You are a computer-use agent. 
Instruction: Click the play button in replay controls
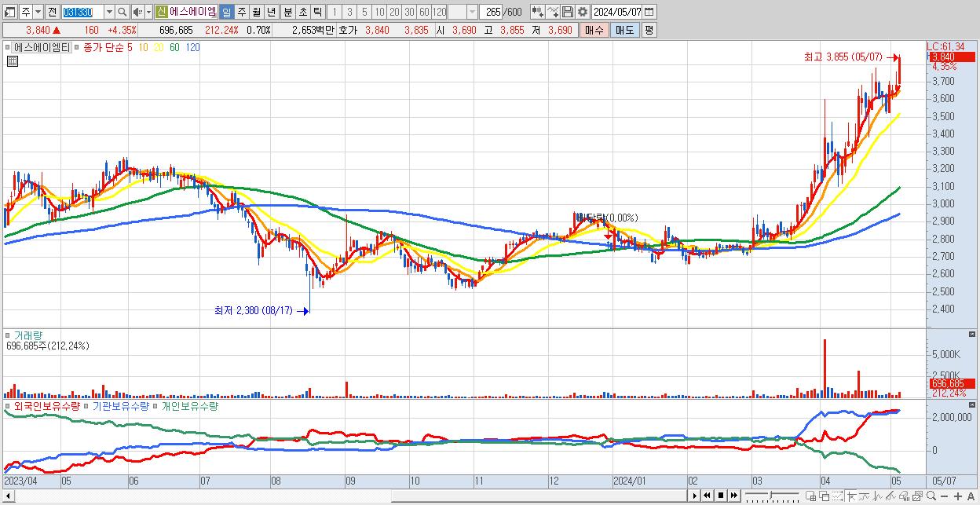point(695,496)
